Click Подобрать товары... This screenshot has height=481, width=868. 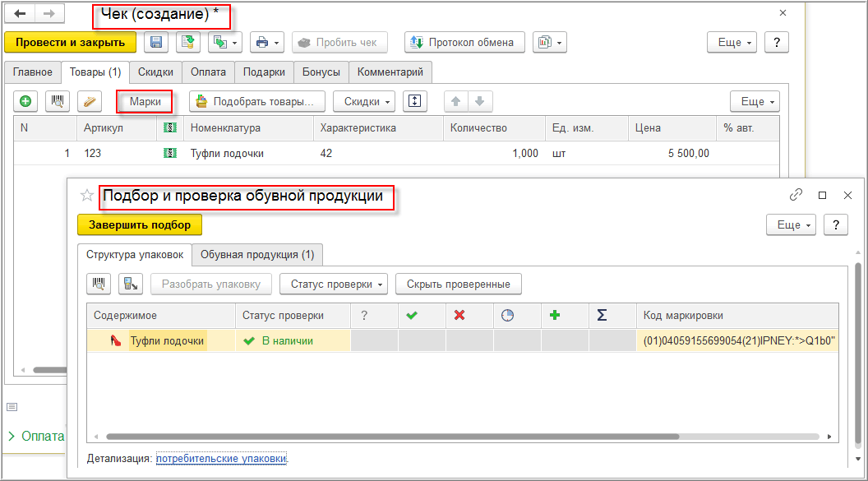pos(257,101)
